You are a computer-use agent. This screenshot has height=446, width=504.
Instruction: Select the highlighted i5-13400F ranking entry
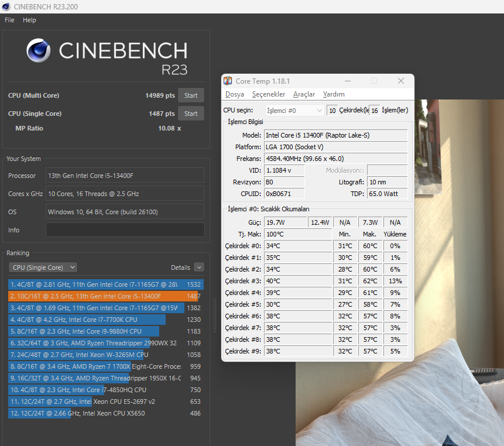click(x=105, y=296)
